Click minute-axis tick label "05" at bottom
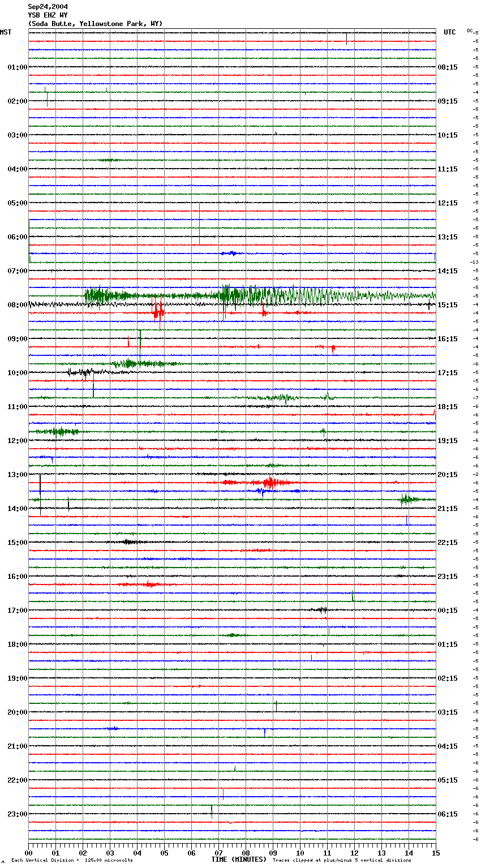Screen dimensions: 481x868 coord(164,853)
